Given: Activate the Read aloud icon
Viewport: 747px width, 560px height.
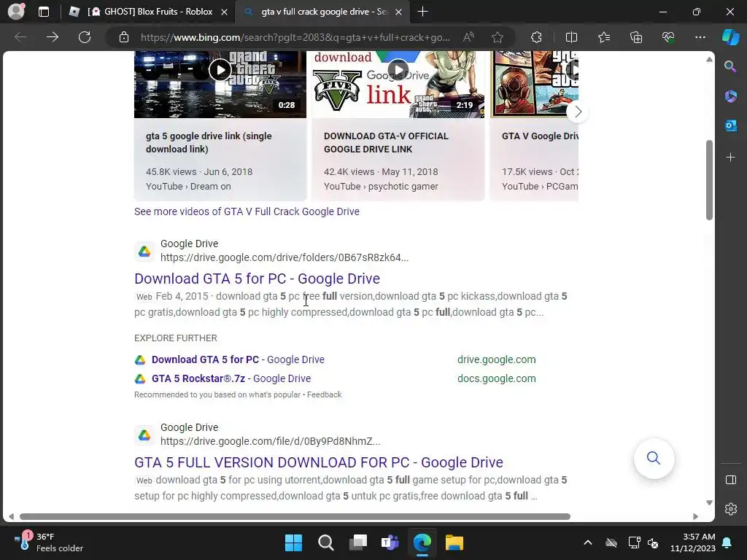Looking at the screenshot, I should click(x=468, y=37).
